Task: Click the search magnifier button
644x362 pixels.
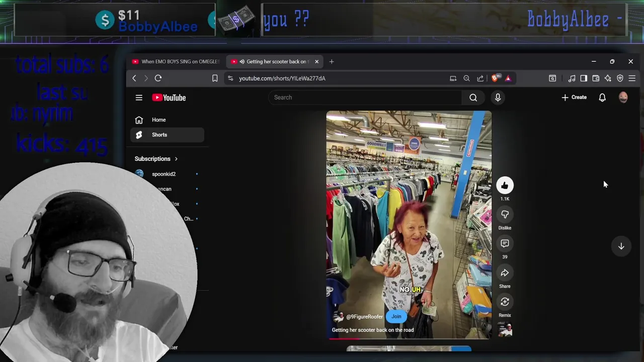Action: click(x=473, y=98)
